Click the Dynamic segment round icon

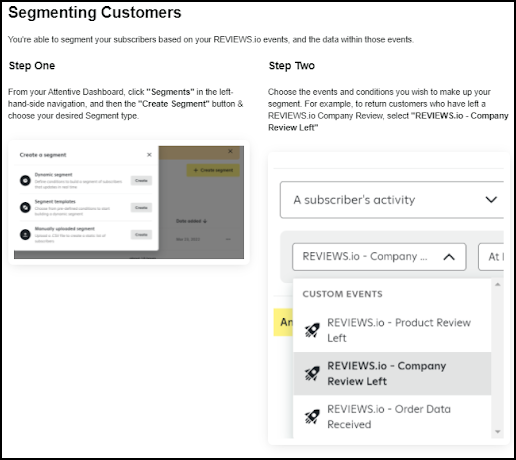25,180
